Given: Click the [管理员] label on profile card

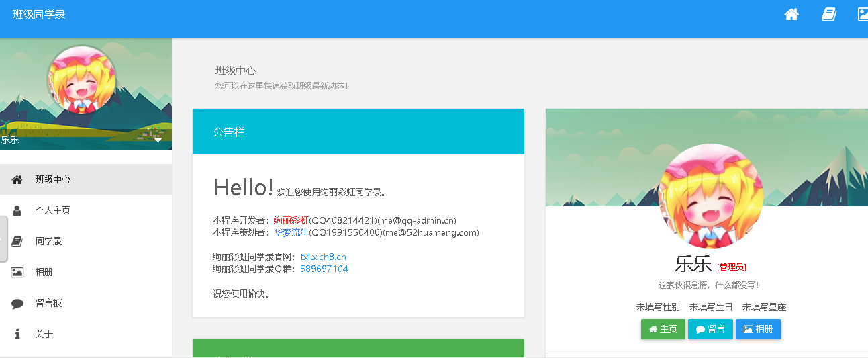Looking at the screenshot, I should coord(732,267).
